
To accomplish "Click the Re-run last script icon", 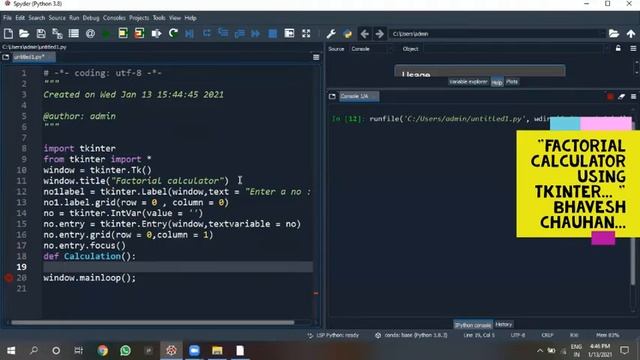I will click(x=173, y=33).
